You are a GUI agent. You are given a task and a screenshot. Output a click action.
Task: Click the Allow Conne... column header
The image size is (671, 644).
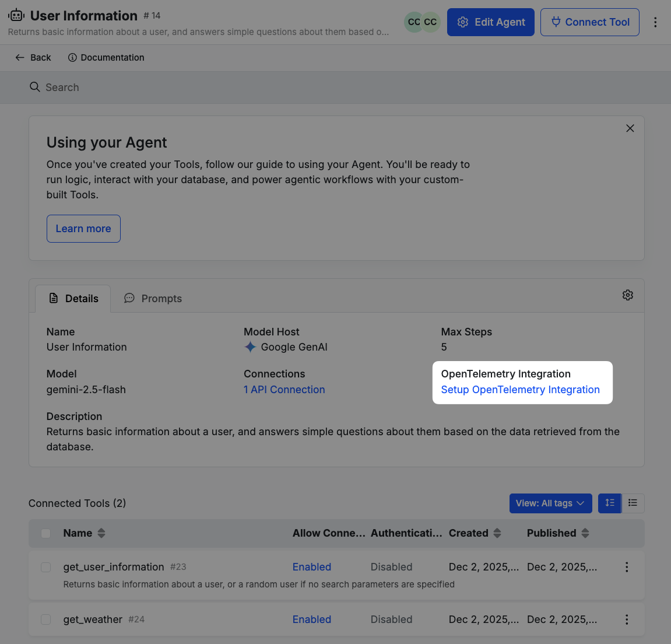tap(329, 533)
